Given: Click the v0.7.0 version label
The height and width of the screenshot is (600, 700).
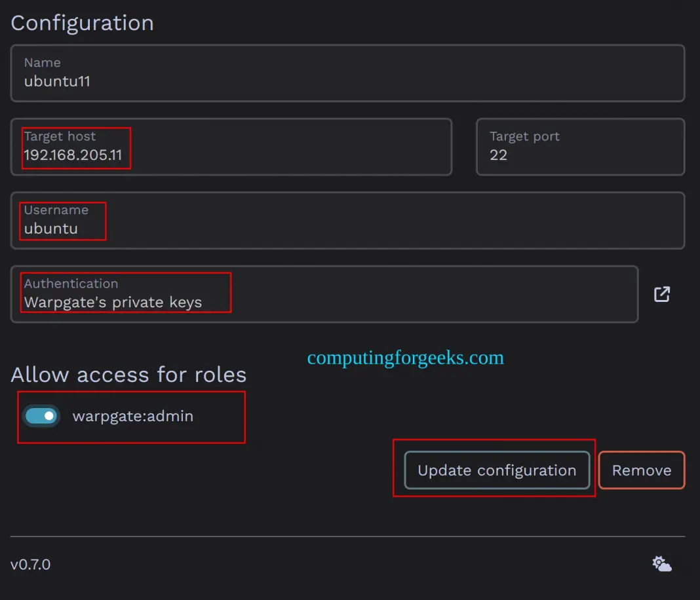Looking at the screenshot, I should coord(31,564).
